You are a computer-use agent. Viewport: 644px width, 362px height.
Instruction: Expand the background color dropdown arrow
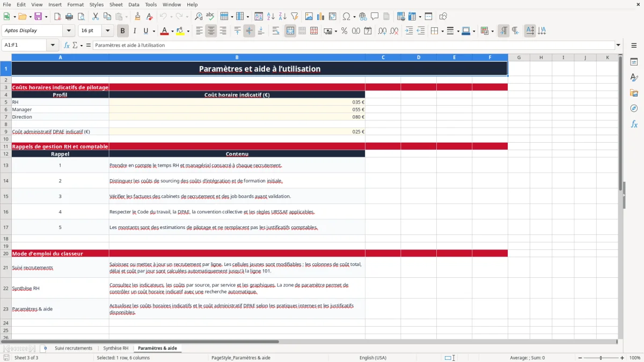click(188, 31)
